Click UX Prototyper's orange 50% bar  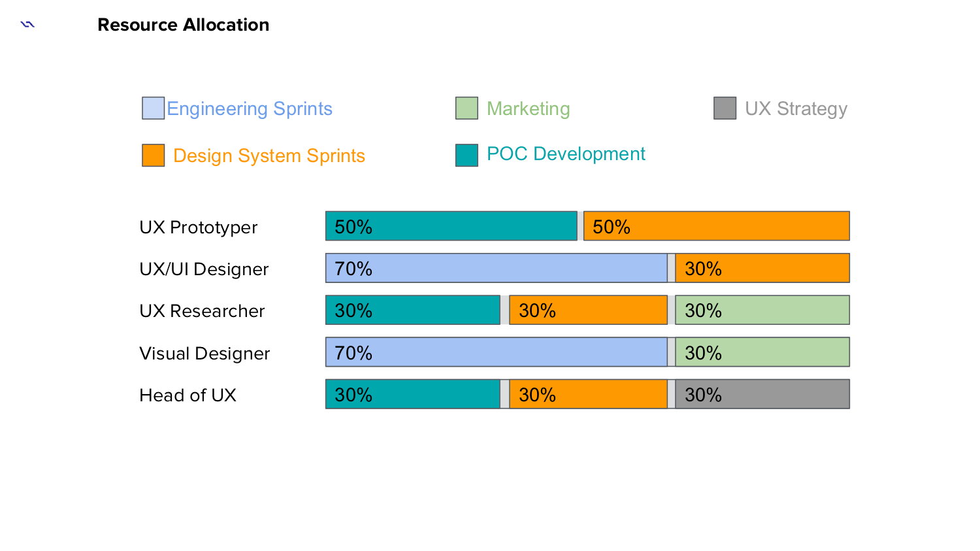point(716,226)
